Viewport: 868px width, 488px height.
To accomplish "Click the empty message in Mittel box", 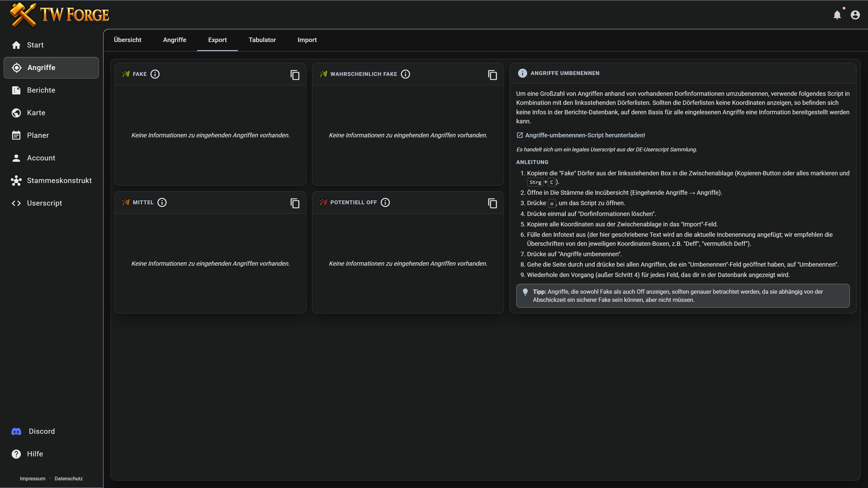I will click(x=210, y=263).
